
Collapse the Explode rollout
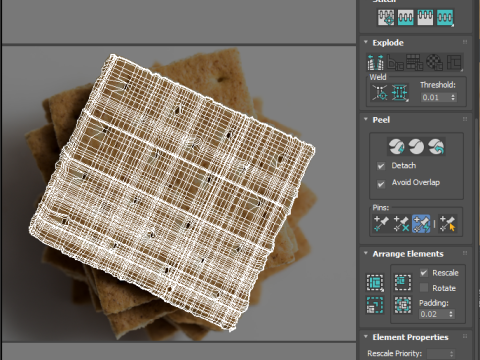click(366, 42)
